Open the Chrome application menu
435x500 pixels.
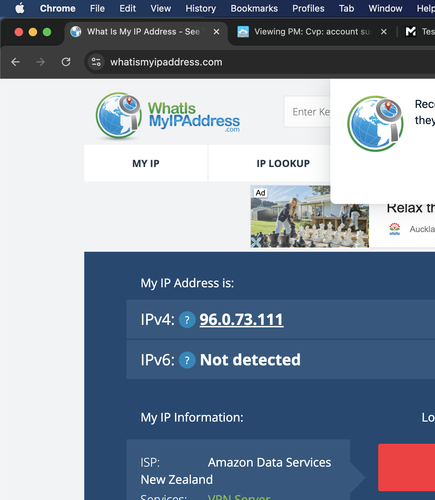click(58, 8)
